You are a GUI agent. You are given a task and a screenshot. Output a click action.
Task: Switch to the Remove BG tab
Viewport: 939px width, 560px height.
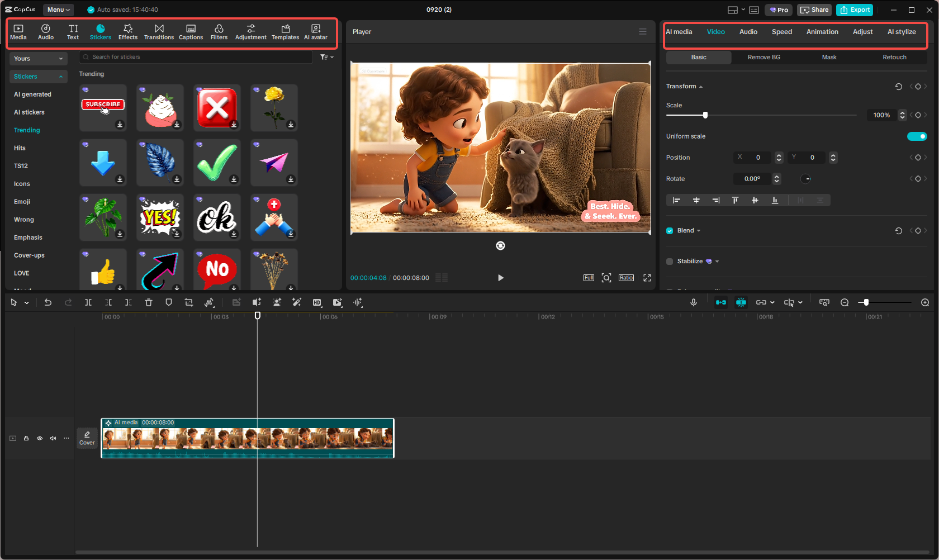coord(763,57)
